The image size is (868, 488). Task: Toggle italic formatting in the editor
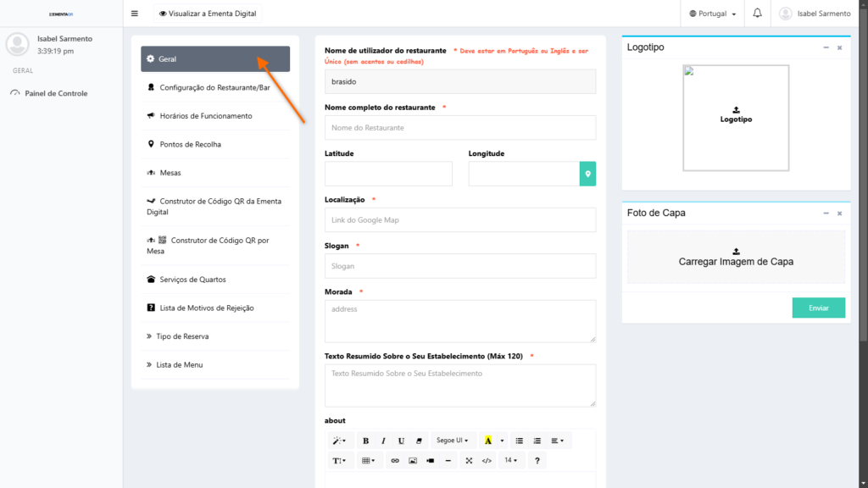[383, 441]
